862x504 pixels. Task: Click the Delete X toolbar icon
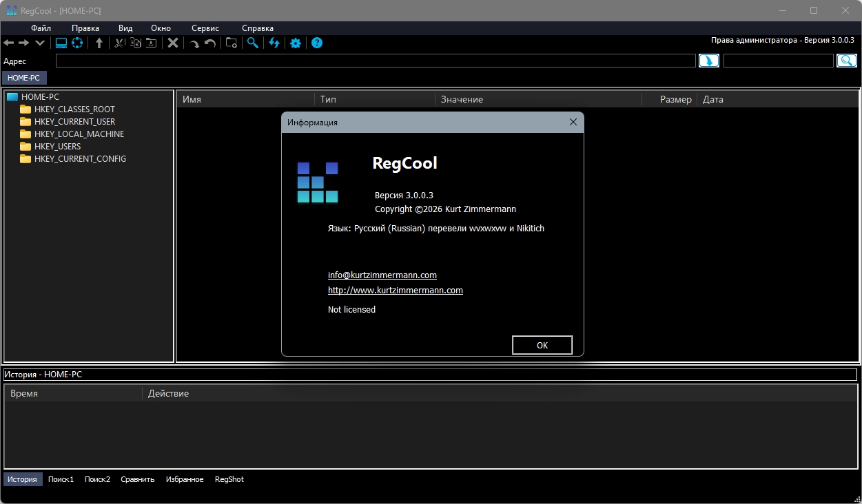(173, 43)
